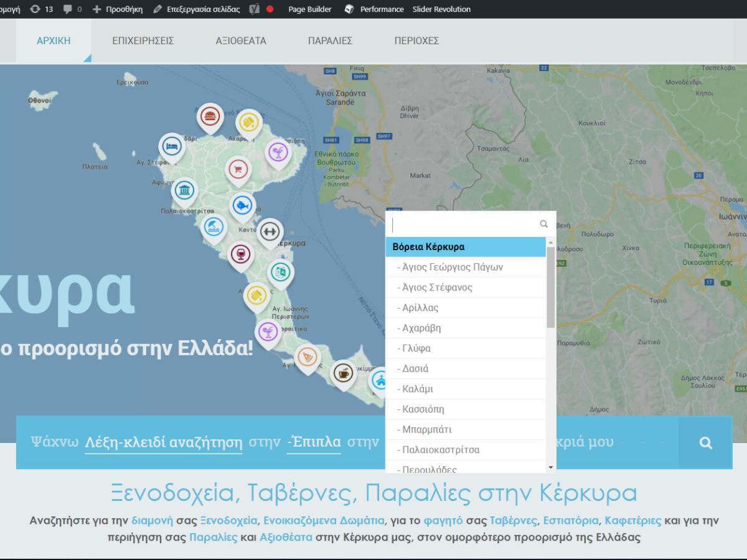The width and height of the screenshot is (747, 560).
Task: Select the hotel bed map marker
Action: click(172, 147)
